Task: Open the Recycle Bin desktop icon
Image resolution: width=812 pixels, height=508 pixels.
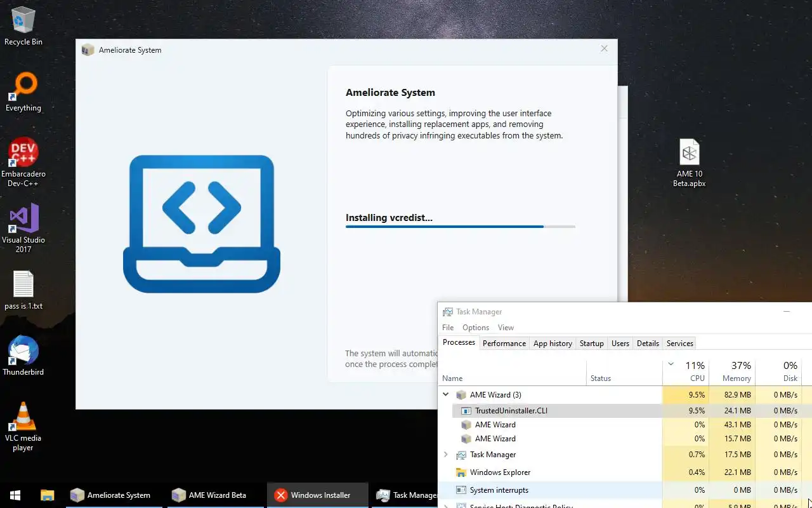Action: click(23, 25)
